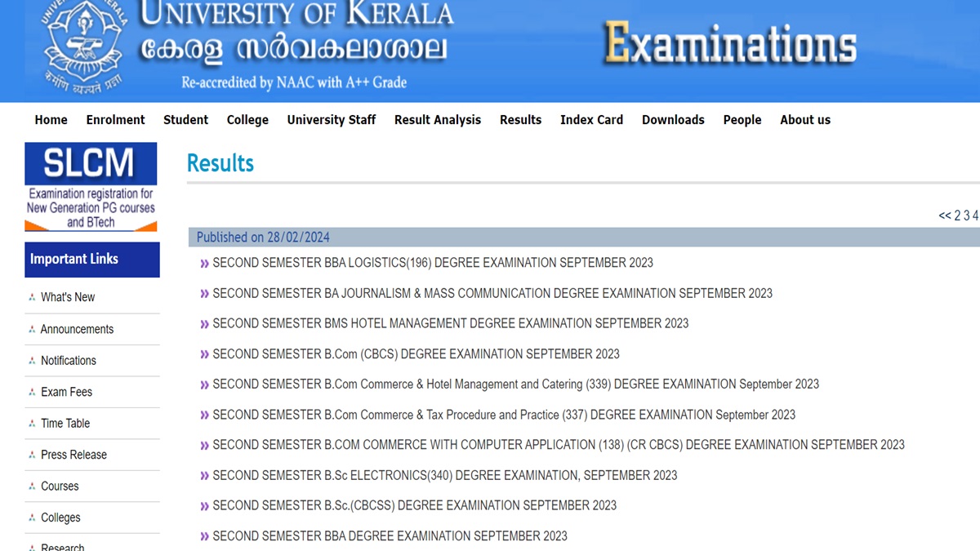Click arrow icon before BBA Logistics(196) result
The width and height of the screenshot is (980, 551).
205,263
